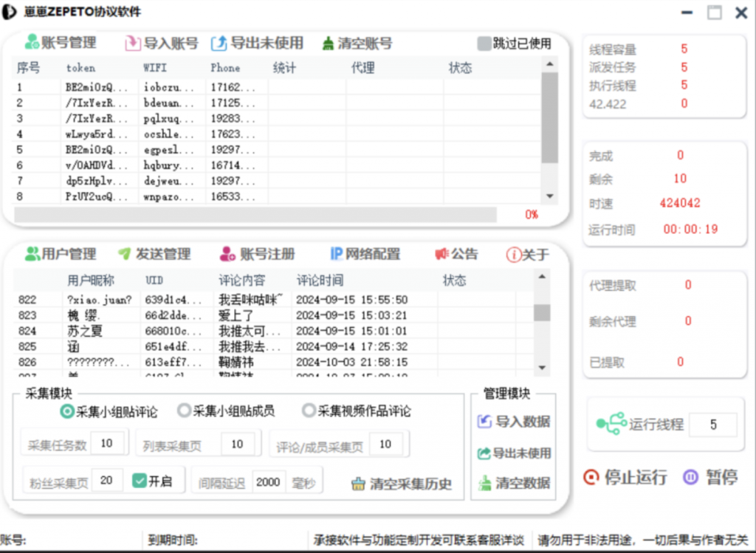
Task: Click UID cell 651e4df
Action: [173, 347]
